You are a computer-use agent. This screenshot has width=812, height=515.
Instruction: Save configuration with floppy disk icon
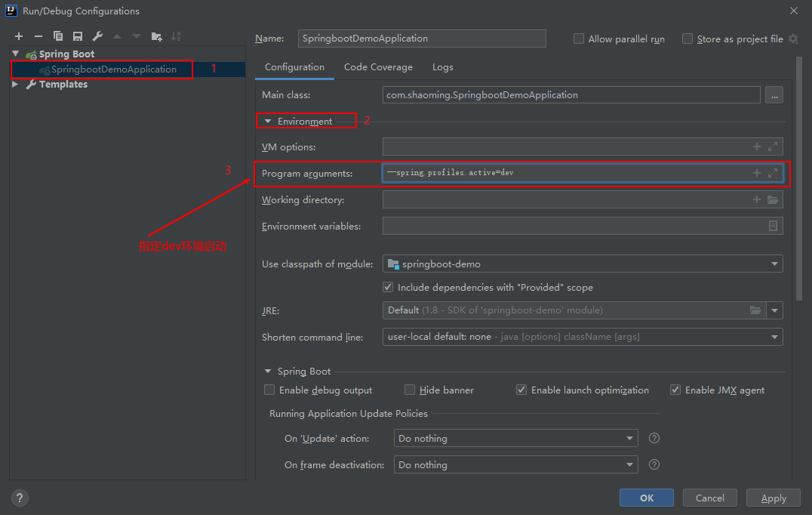click(x=78, y=36)
